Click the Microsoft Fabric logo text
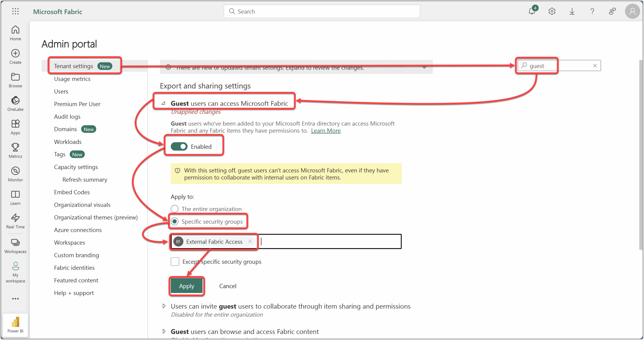This screenshot has width=644, height=340. click(x=58, y=12)
